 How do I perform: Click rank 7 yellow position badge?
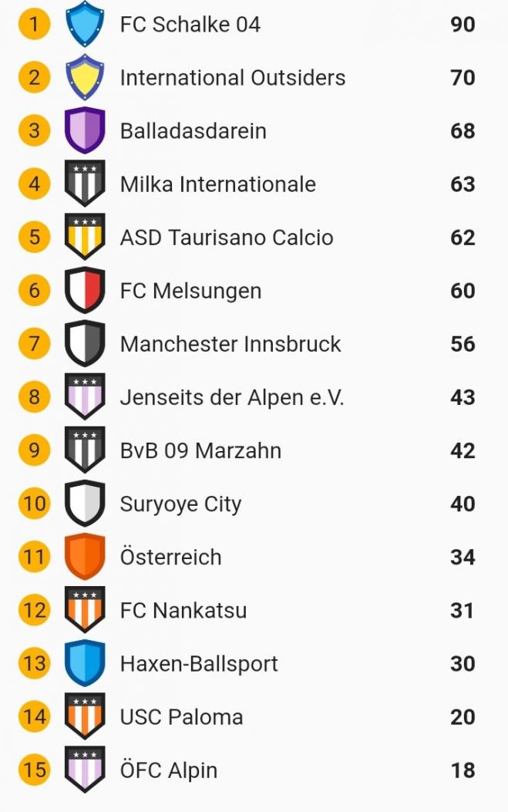[x=34, y=344]
